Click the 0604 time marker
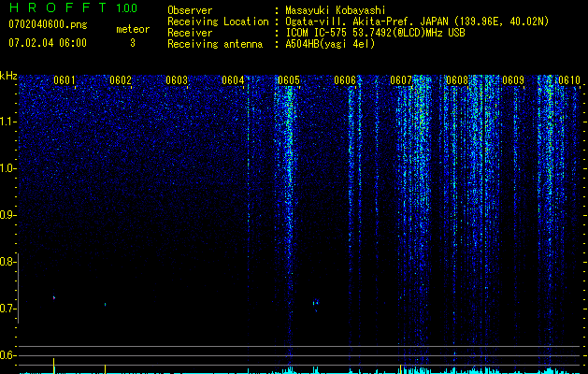 (x=233, y=80)
